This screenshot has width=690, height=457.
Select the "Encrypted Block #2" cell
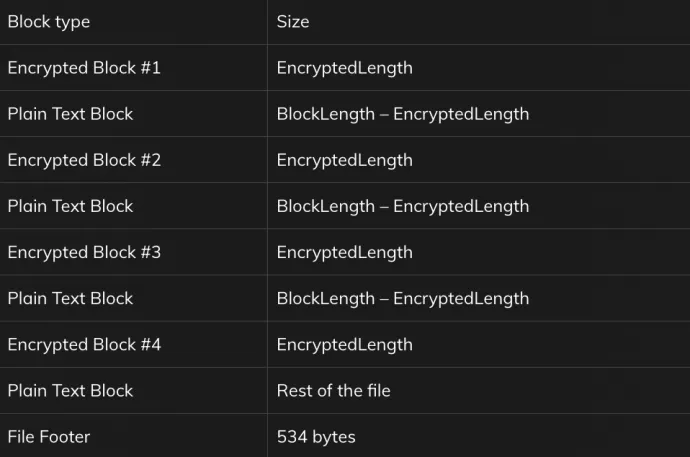pos(84,160)
